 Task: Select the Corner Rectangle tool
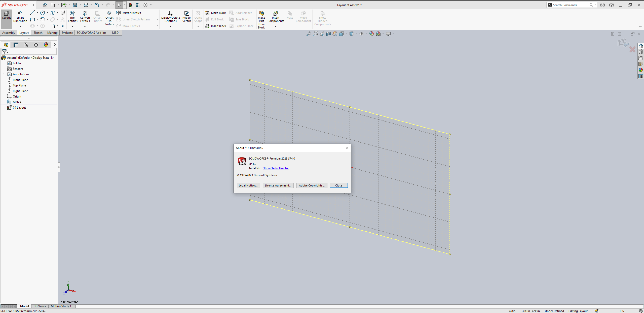click(x=32, y=19)
